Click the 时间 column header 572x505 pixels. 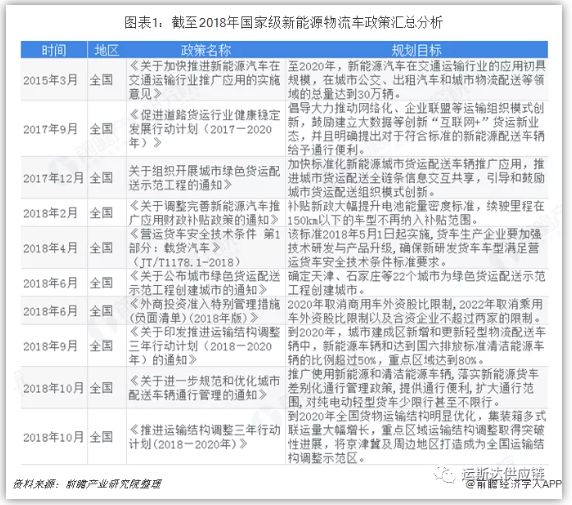54,50
